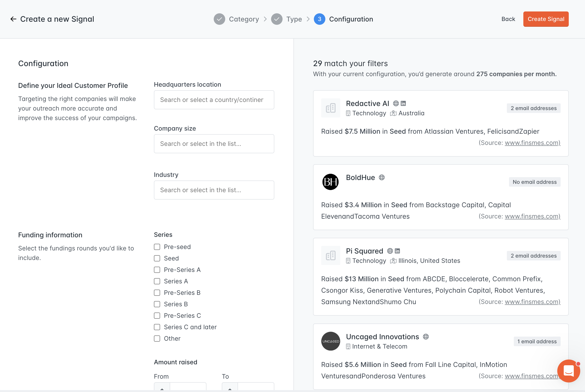Click the Create Signal button
The width and height of the screenshot is (585, 392).
click(546, 19)
